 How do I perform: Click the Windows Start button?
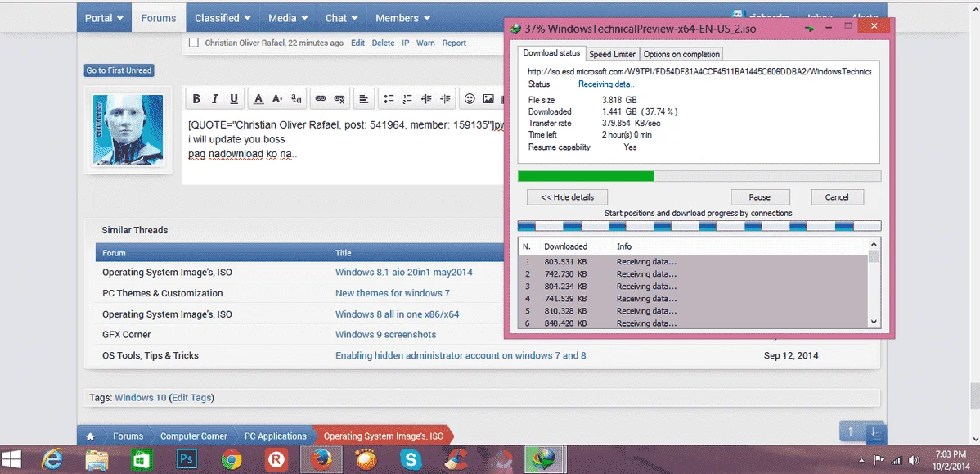coord(12,460)
